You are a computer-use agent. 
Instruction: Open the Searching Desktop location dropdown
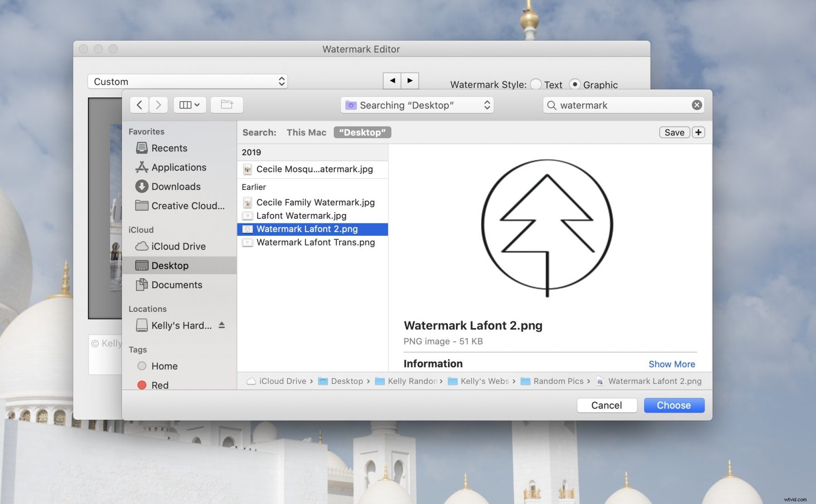416,105
